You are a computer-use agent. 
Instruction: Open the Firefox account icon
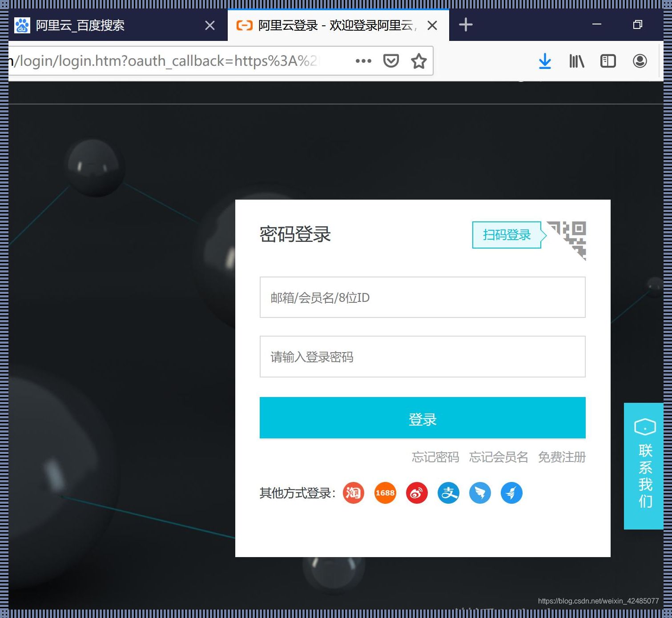[x=640, y=61]
